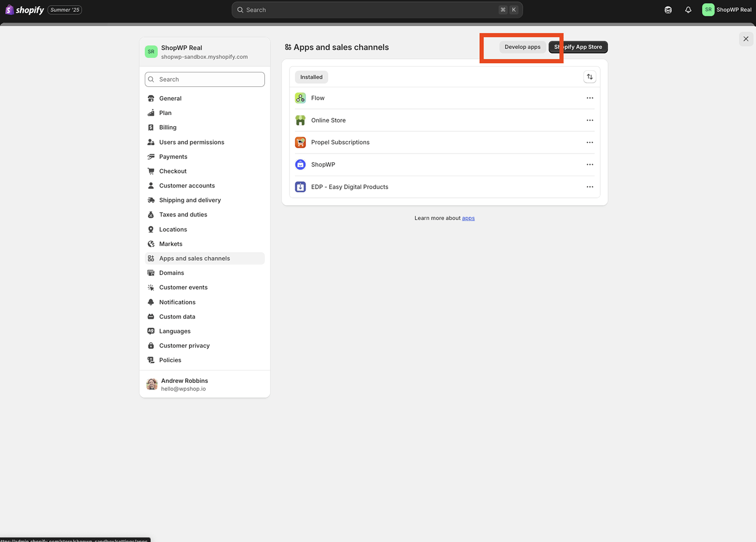Screen dimensions: 756x542
Task: Open Plan settings
Action: click(x=205, y=113)
